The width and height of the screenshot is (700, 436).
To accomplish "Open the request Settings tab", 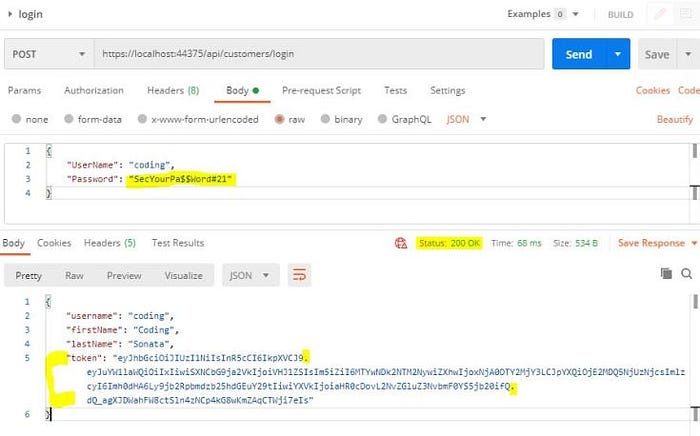I will click(x=447, y=91).
